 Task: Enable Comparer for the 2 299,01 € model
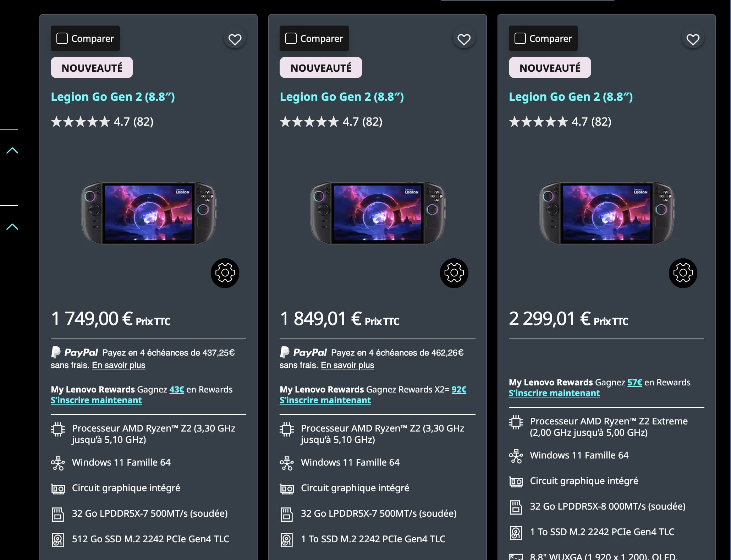520,38
